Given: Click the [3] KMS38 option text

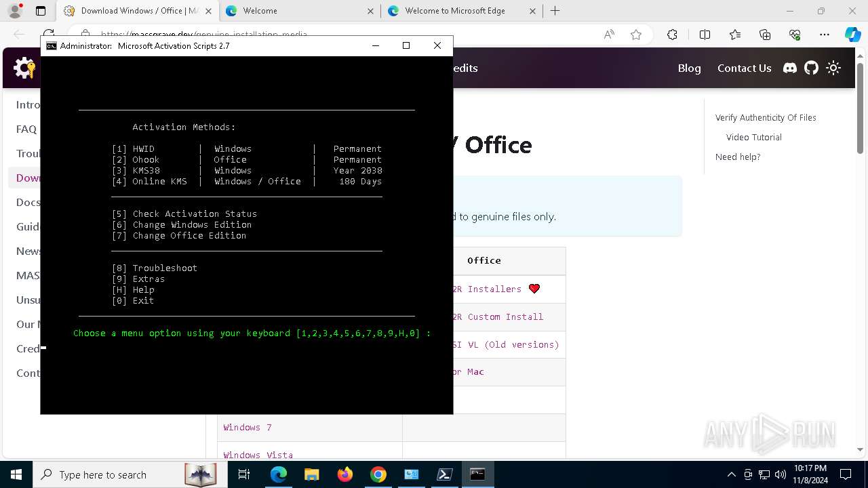Looking at the screenshot, I should (136, 170).
